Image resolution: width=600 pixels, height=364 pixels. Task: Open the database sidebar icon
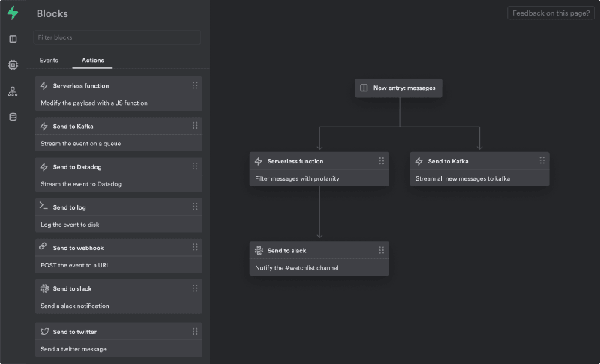13,117
